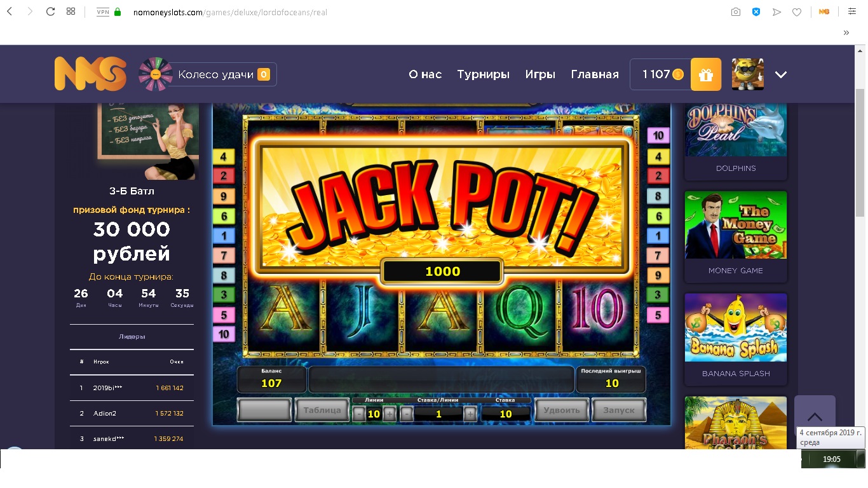Open the Турниры menu item
The image size is (868, 488).
[484, 74]
